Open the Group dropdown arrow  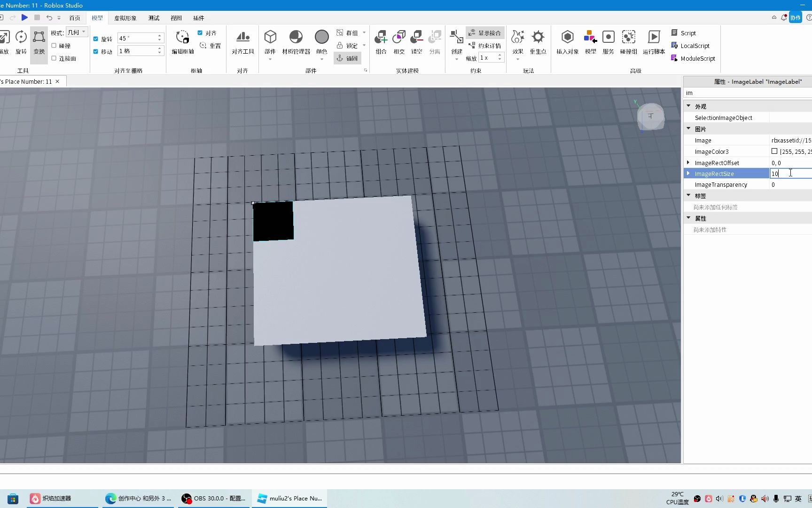tap(364, 33)
